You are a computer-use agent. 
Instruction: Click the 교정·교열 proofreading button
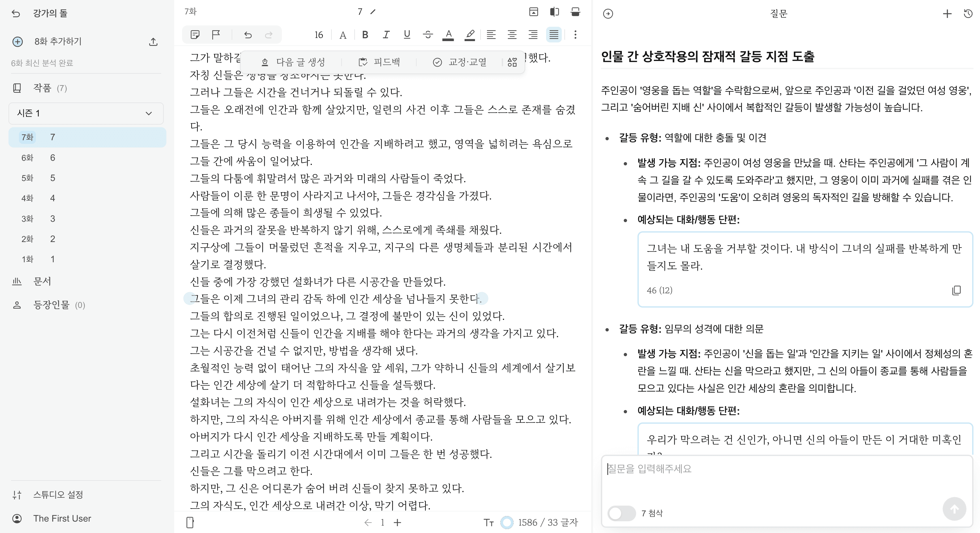(460, 62)
